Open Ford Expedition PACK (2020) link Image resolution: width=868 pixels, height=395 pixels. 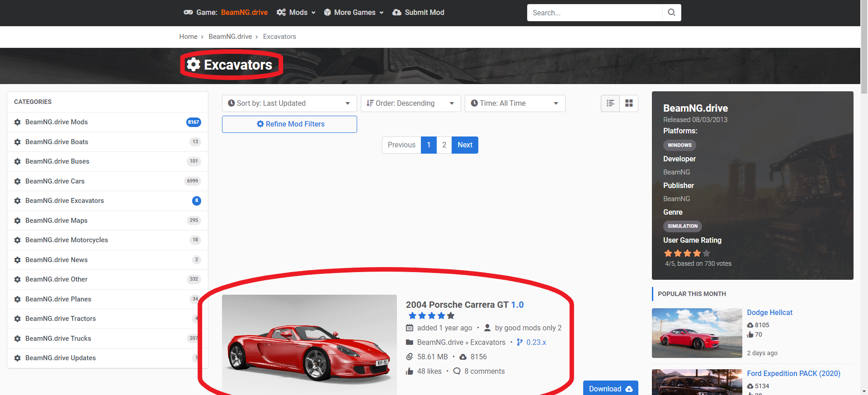[793, 373]
